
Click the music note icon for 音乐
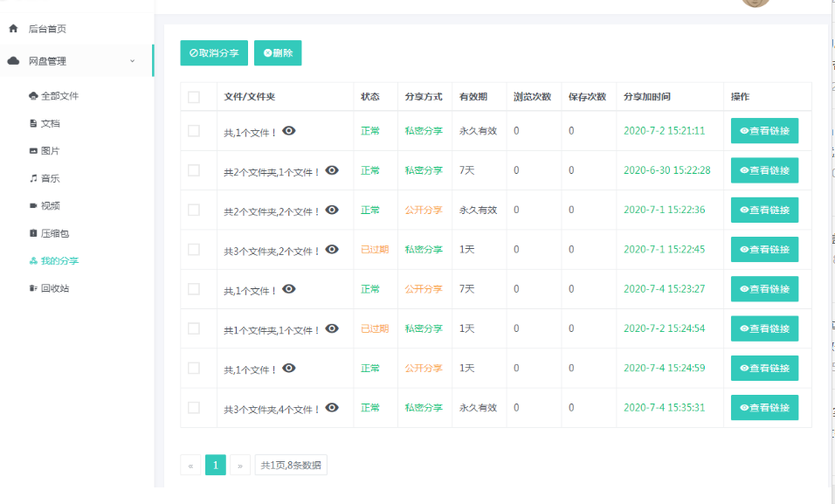tap(33, 178)
